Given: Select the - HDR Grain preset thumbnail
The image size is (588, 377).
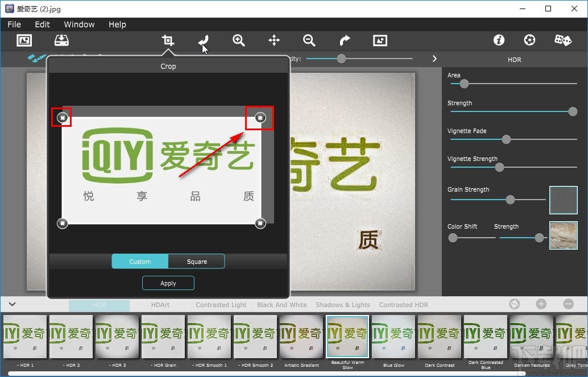Looking at the screenshot, I should pos(164,337).
